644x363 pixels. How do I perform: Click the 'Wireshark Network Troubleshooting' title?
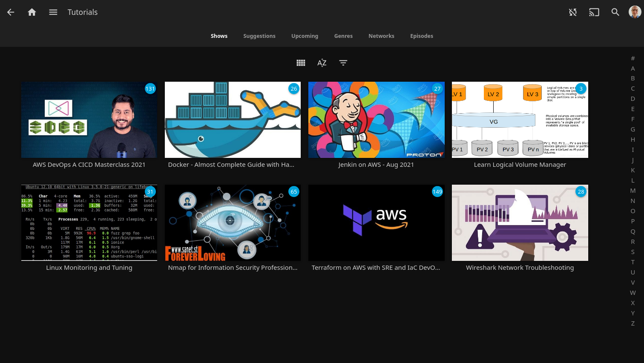coord(520,268)
